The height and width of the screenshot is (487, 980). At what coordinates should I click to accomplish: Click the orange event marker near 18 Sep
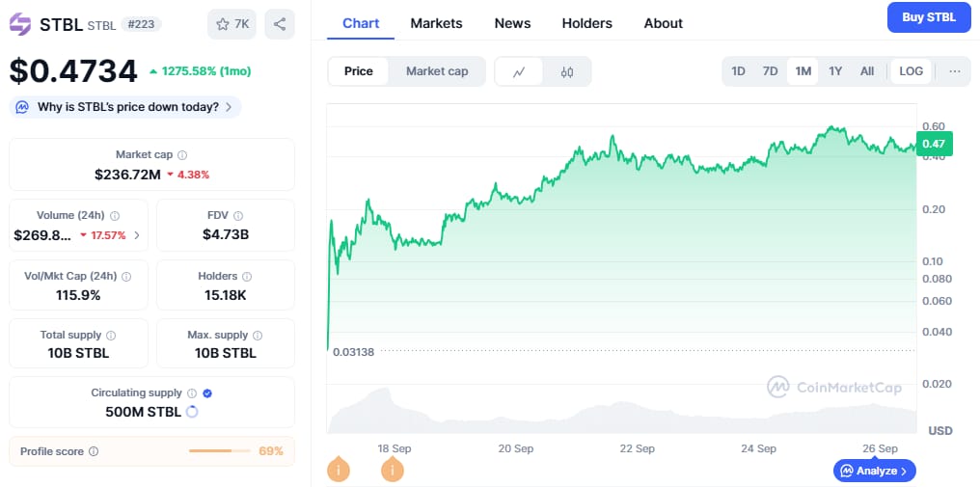[x=393, y=471]
